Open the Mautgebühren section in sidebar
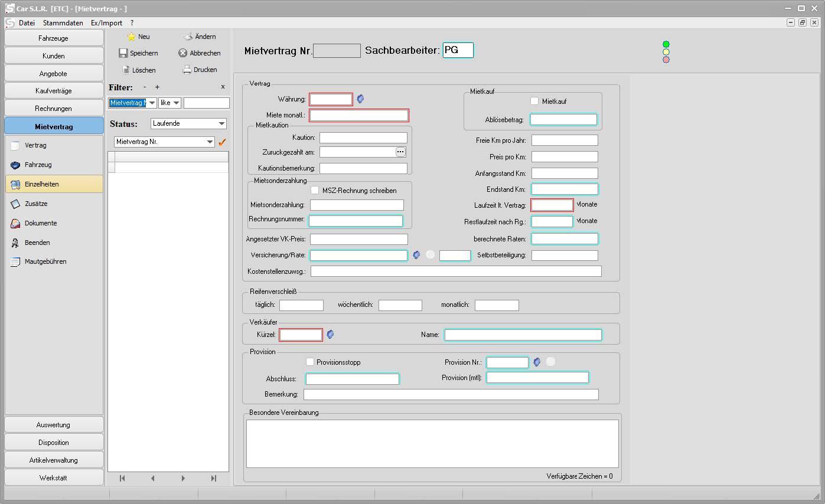This screenshot has width=825, height=504. [x=45, y=261]
